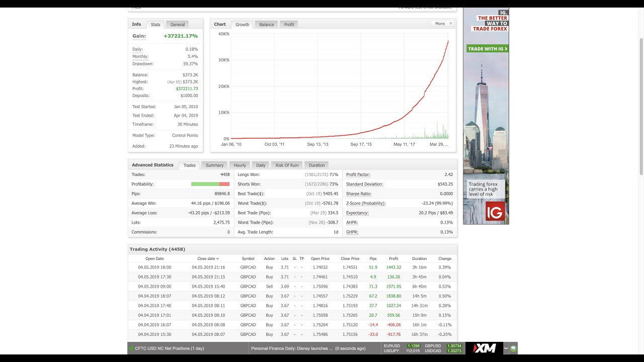The image size is (644, 362).
Task: Click the profit value $372211.73
Action: (x=187, y=88)
